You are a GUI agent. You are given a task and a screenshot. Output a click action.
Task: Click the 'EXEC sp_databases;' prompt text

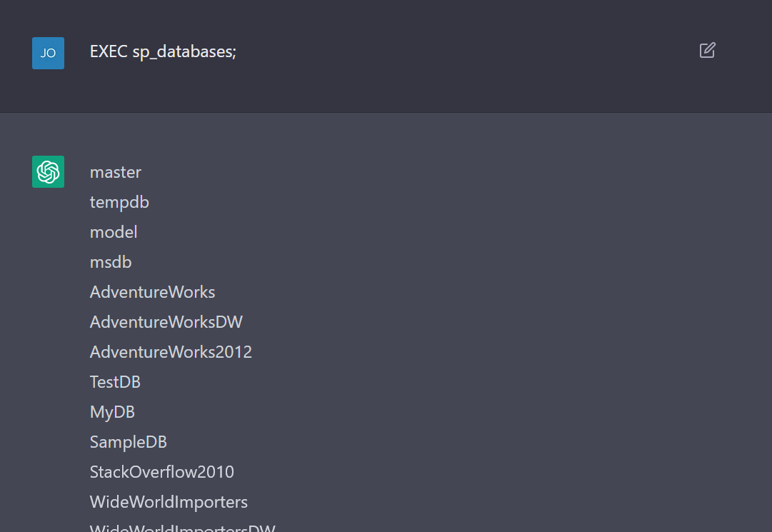coord(163,51)
